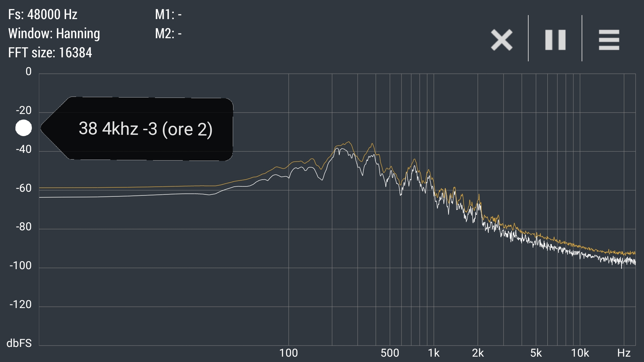Click the 0 level axis label
Image resolution: width=644 pixels, height=362 pixels.
tap(29, 71)
